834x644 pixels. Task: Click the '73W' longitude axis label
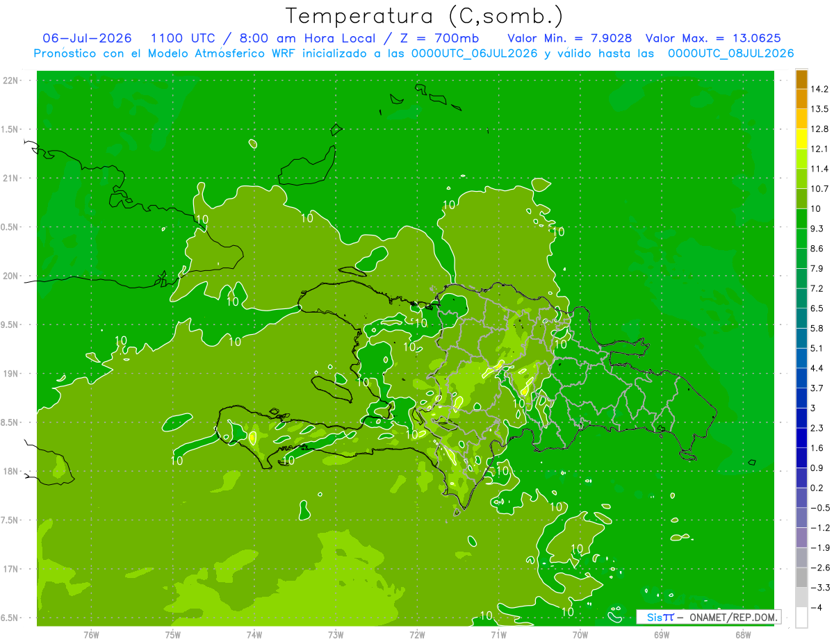336,635
